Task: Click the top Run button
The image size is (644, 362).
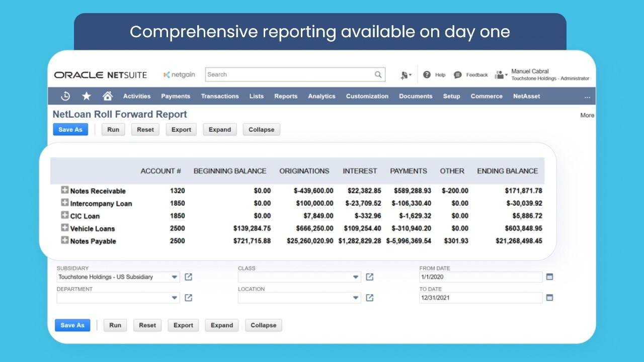Action: click(113, 129)
